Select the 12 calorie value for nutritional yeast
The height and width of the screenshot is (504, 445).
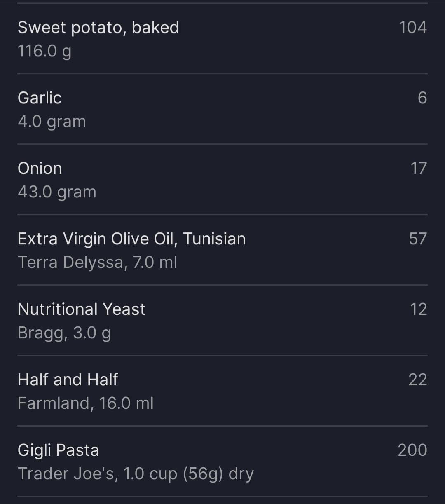click(418, 309)
